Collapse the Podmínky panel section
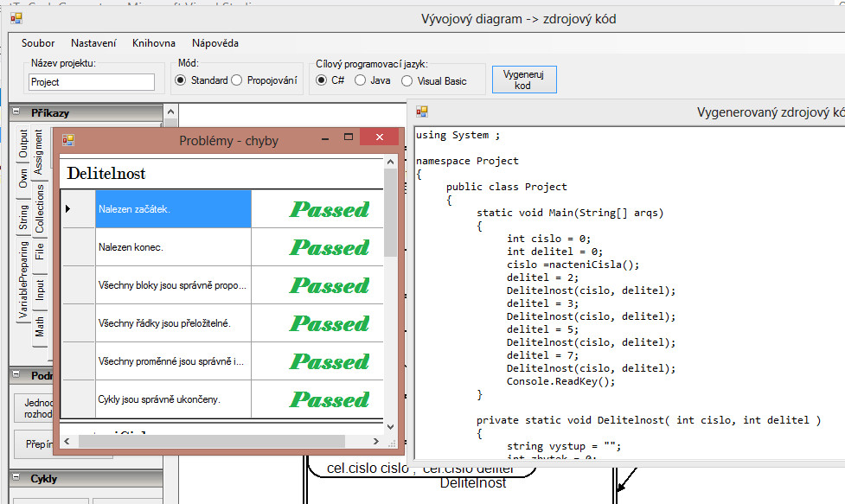 coord(16,374)
